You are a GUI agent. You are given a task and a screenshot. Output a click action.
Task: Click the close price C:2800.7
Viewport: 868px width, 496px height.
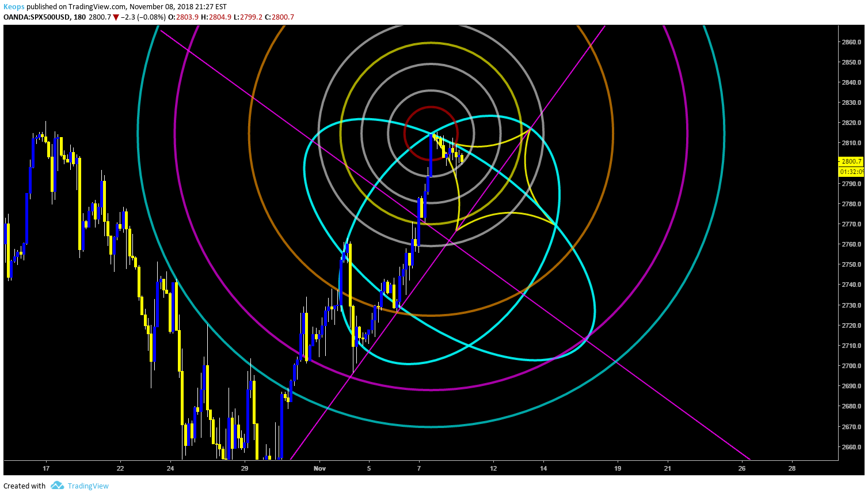pyautogui.click(x=279, y=17)
